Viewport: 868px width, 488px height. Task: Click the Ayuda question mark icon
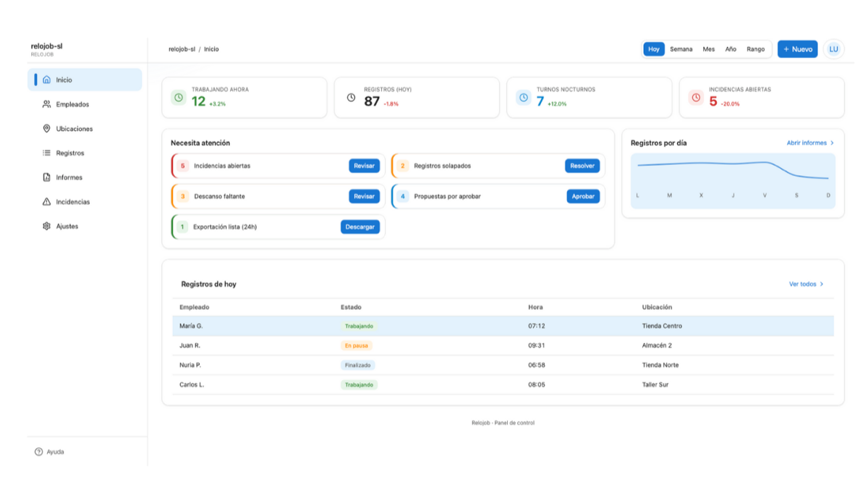coord(39,452)
